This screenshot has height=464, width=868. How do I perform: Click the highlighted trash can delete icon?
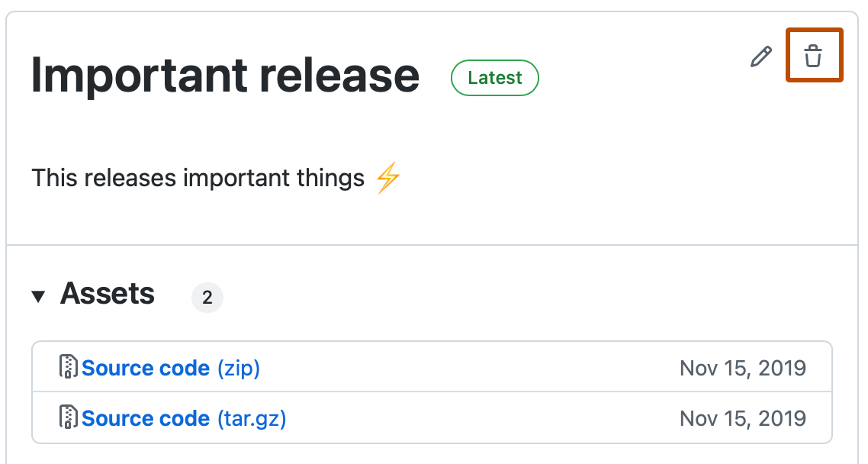813,55
